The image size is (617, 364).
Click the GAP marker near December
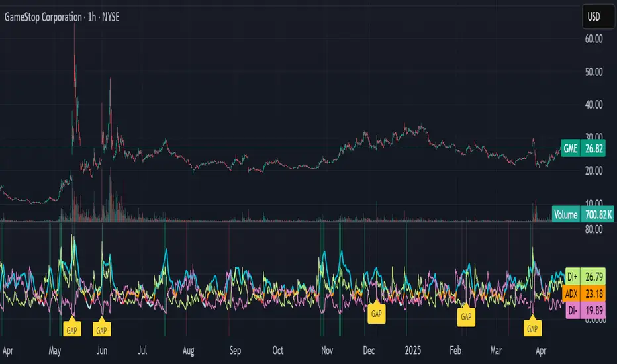[x=377, y=312]
